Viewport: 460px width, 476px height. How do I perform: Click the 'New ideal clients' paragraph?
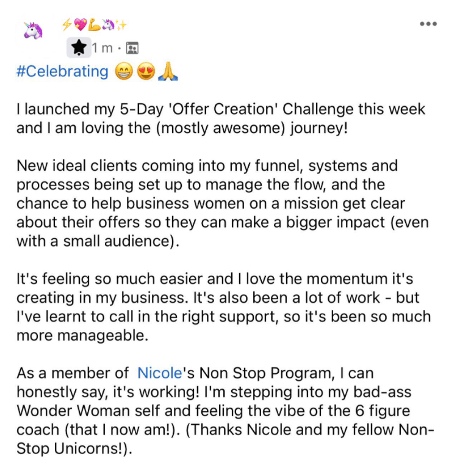[x=223, y=203]
